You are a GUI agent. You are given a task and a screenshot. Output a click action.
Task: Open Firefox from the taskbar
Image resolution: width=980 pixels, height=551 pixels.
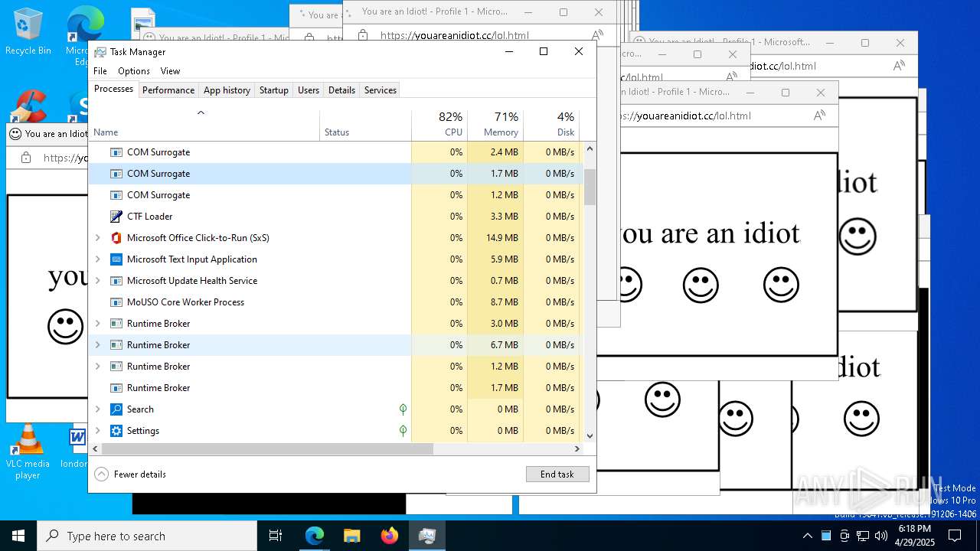click(390, 536)
